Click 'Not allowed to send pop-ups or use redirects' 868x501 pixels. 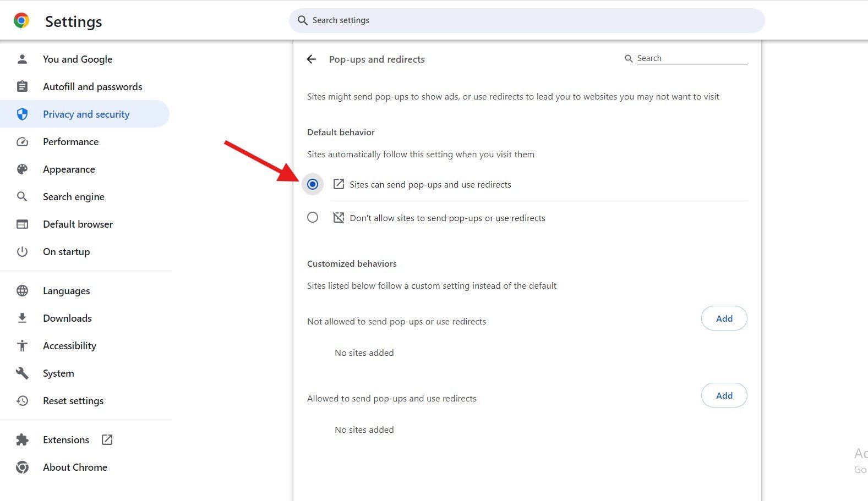point(396,322)
